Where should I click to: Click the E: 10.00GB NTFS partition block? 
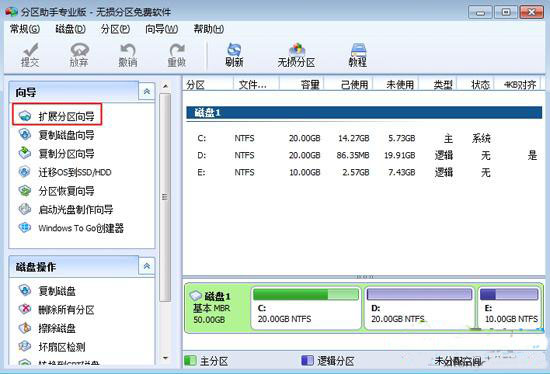point(509,308)
